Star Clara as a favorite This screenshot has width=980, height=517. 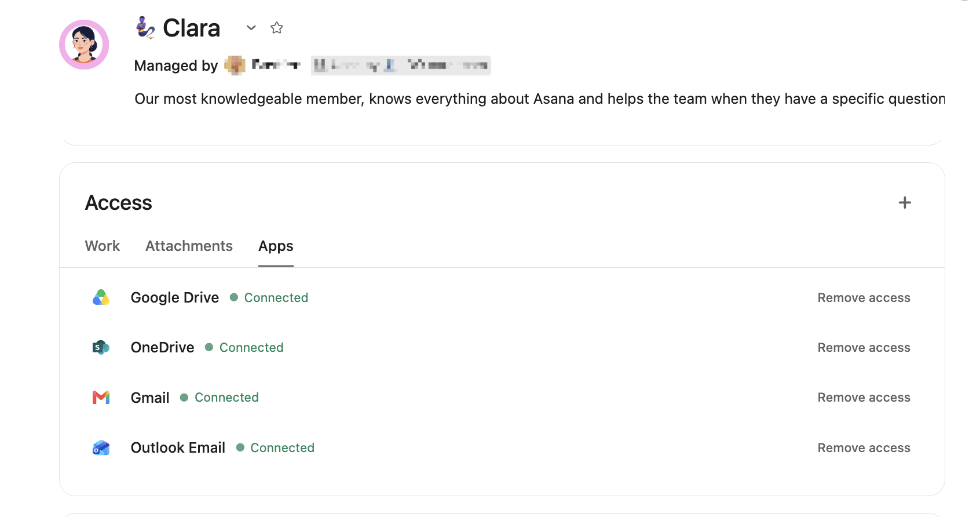(277, 28)
